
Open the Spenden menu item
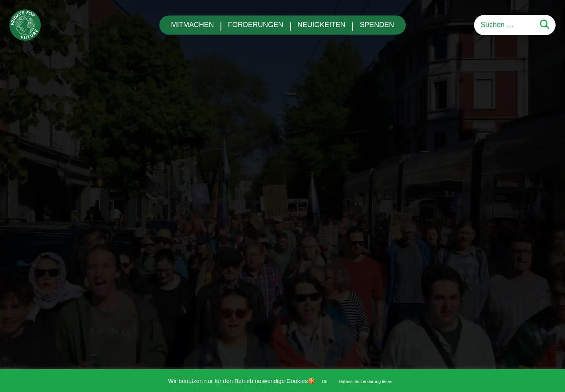(377, 25)
